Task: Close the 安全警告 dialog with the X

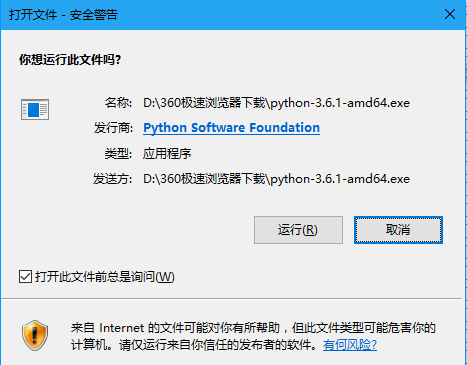Action: pyautogui.click(x=450, y=14)
